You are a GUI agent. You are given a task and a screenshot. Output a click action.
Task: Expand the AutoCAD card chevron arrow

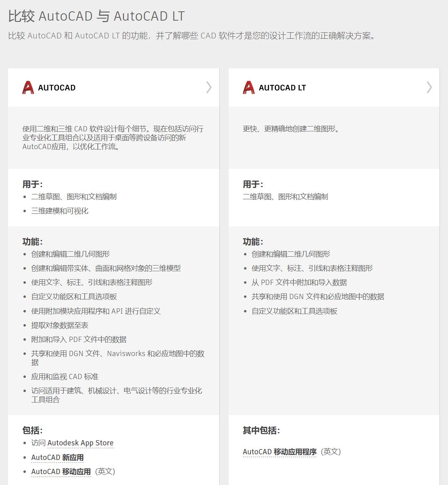tap(209, 87)
